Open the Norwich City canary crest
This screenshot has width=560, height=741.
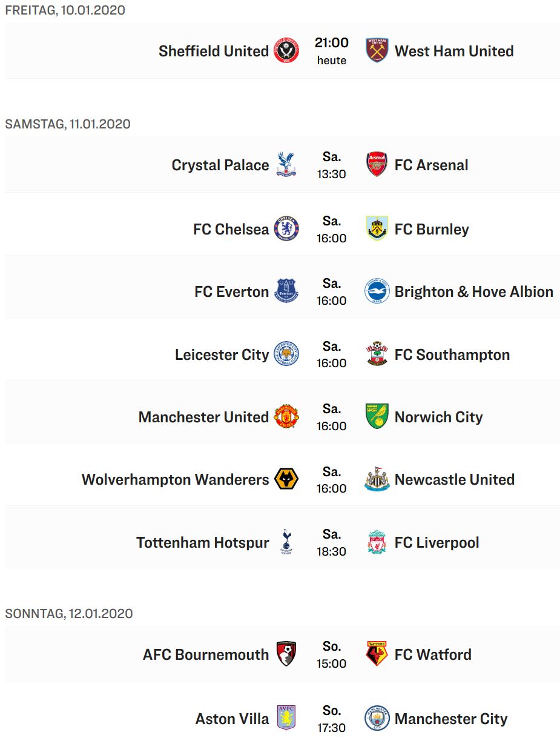(377, 417)
